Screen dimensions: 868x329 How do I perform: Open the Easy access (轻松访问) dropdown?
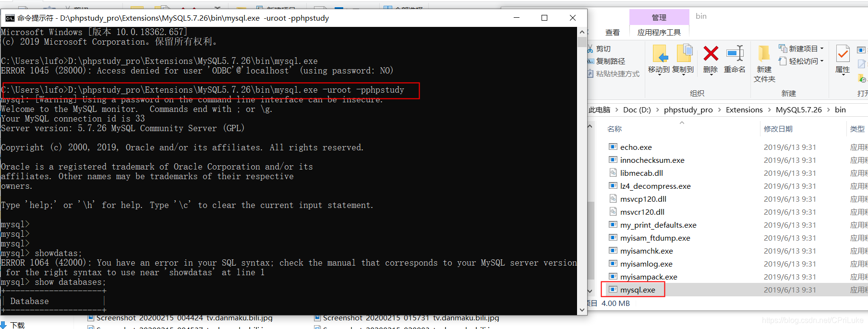[801, 61]
